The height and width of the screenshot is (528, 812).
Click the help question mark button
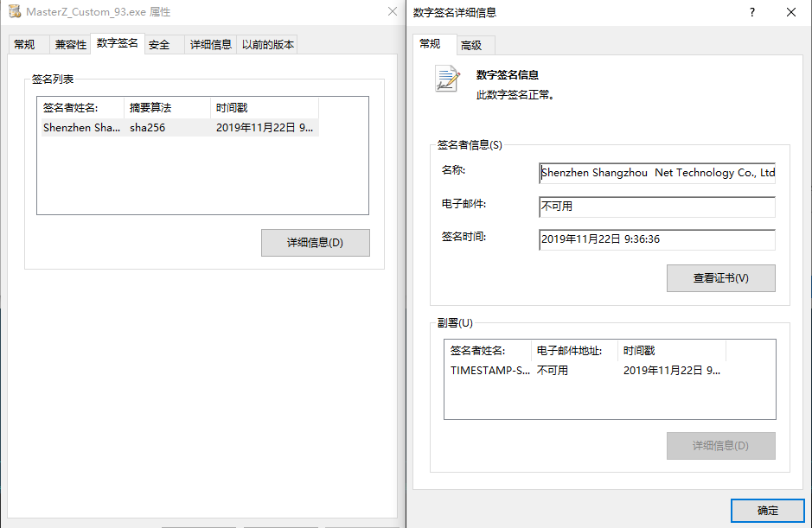[752, 12]
